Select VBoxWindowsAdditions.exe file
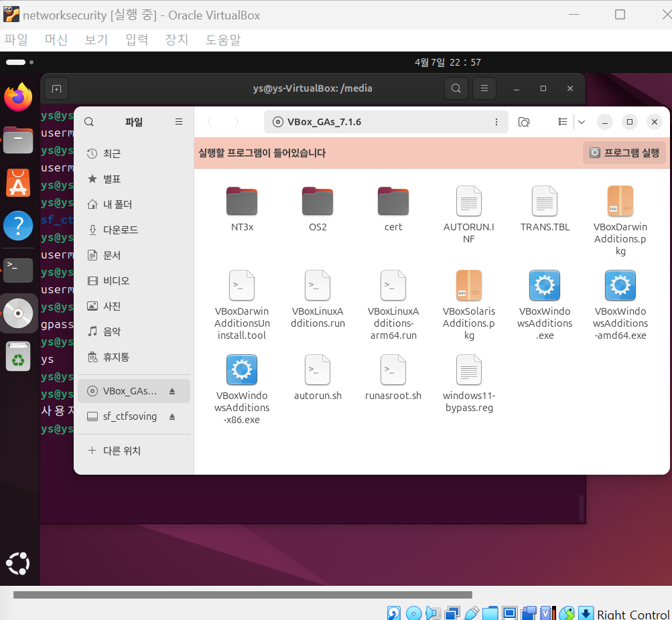Image resolution: width=672 pixels, height=620 pixels. pos(545,305)
